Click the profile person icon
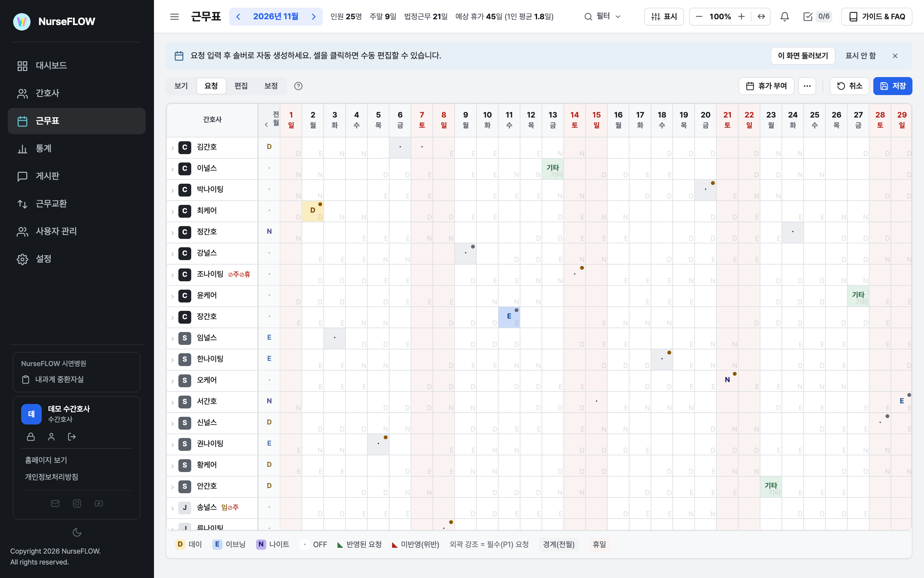 [51, 437]
